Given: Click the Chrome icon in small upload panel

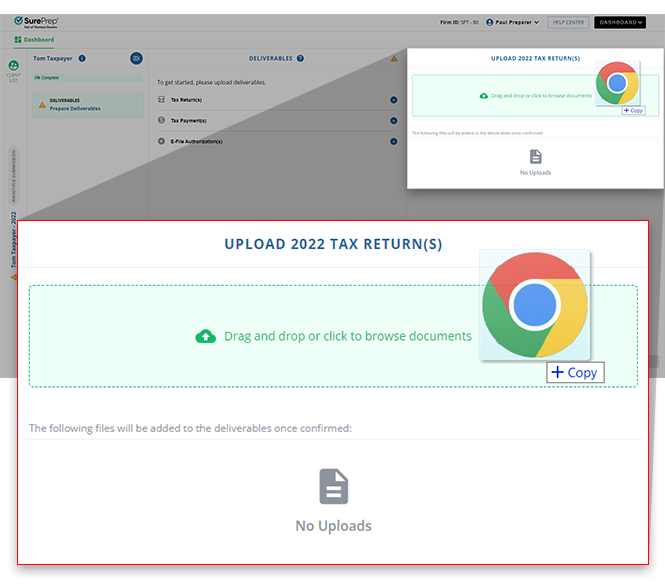Looking at the screenshot, I should click(x=617, y=83).
